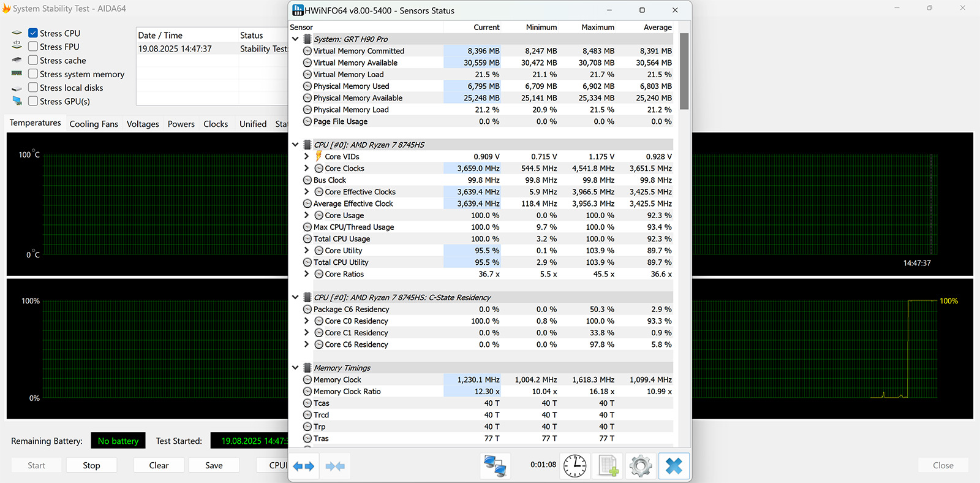
Task: Collapse the CPU [#0]: AMD Ryzen 7 8745HS section
Action: pos(295,145)
